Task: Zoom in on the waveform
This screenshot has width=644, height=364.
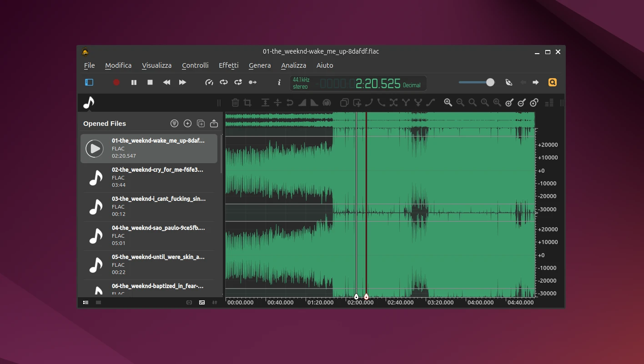Action: pyautogui.click(x=448, y=103)
